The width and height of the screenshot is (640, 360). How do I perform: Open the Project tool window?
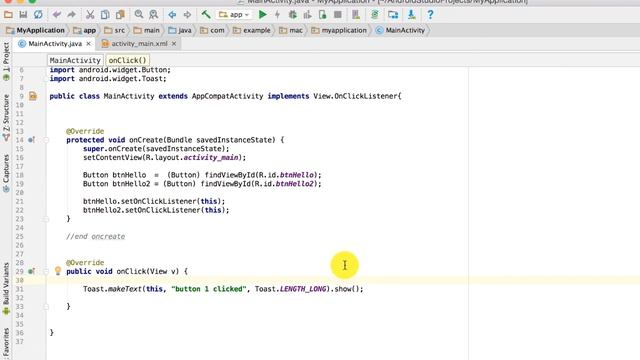tap(6, 61)
